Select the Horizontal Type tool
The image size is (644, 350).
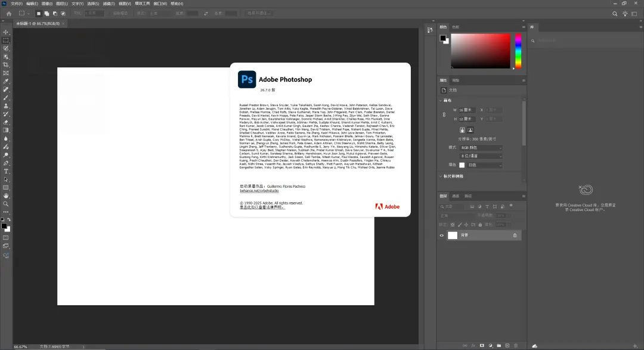pos(6,171)
